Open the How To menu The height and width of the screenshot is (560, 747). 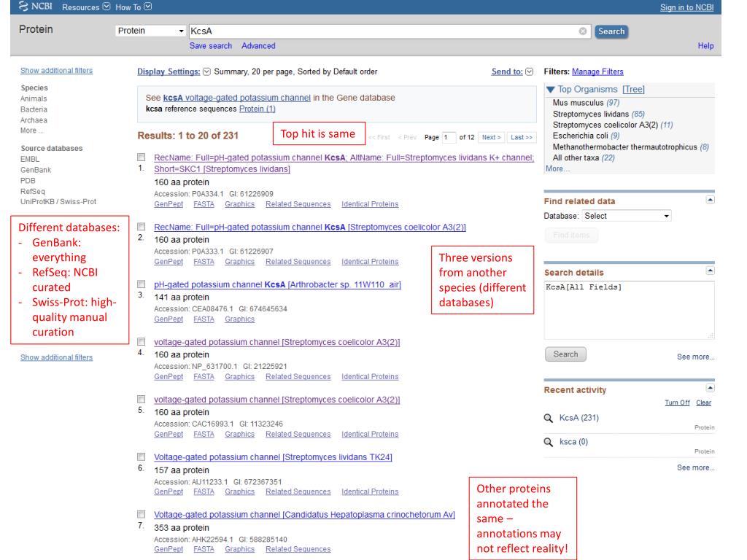point(133,7)
